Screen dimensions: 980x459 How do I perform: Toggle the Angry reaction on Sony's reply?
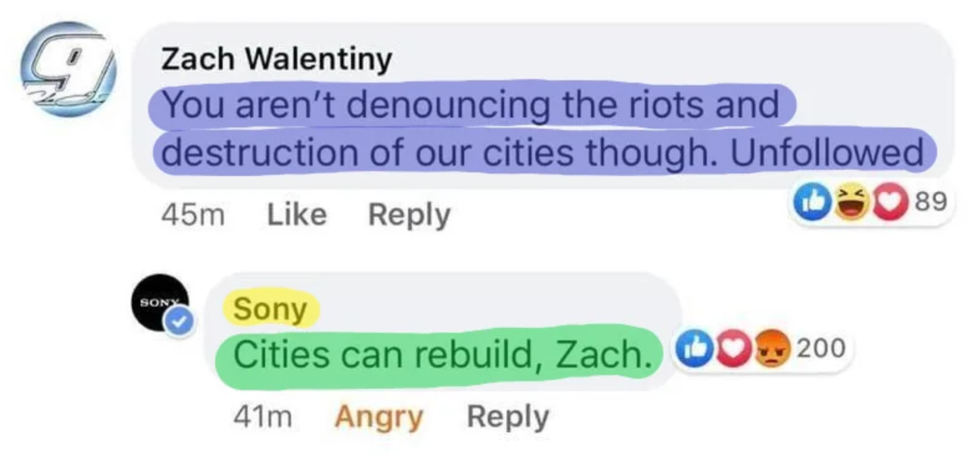coord(378,416)
